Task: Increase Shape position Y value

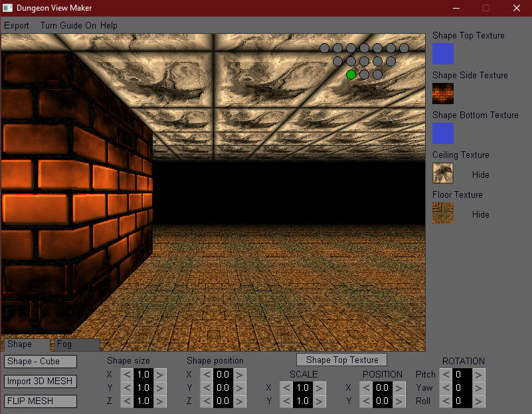Action: [x=240, y=388]
